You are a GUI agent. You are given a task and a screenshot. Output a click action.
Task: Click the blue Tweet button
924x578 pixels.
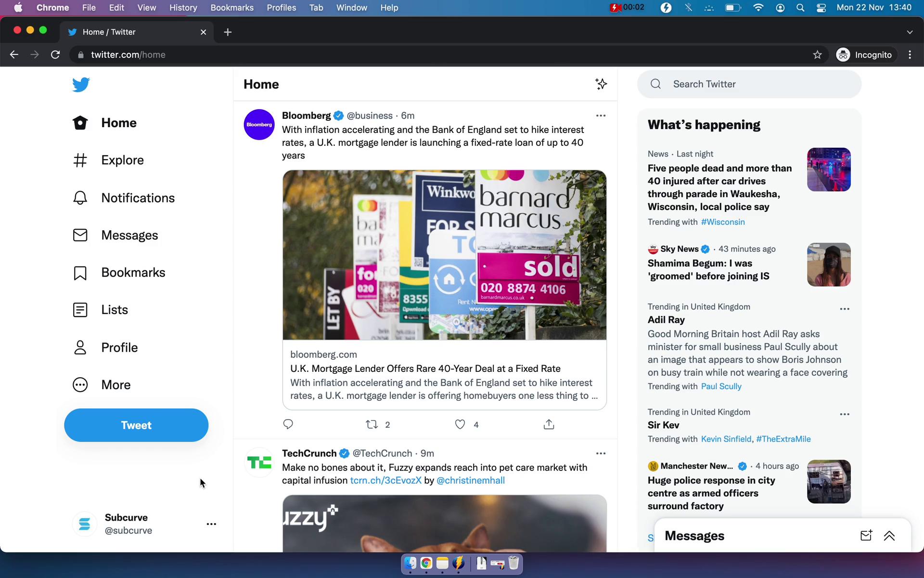pyautogui.click(x=136, y=425)
